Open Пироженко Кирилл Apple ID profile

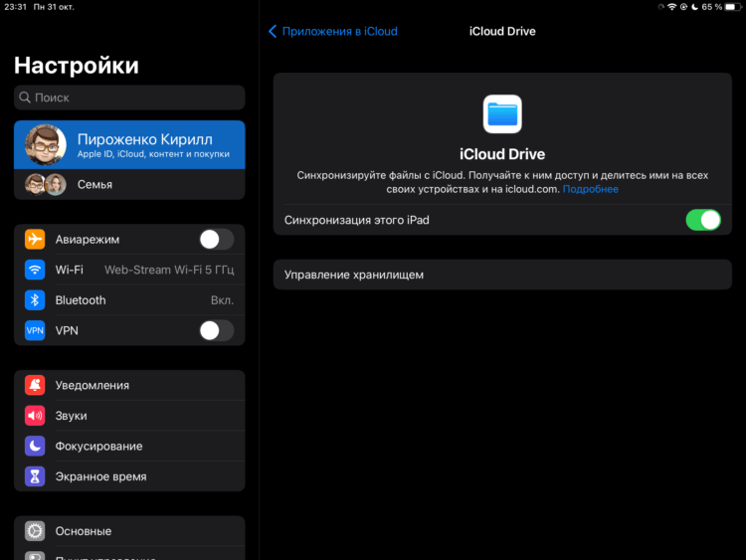[129, 144]
